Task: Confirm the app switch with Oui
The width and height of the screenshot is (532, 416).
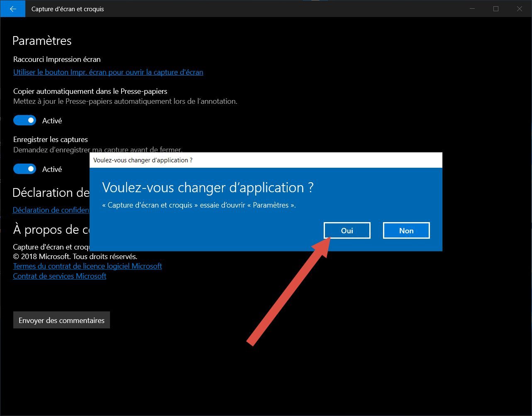Action: [347, 230]
